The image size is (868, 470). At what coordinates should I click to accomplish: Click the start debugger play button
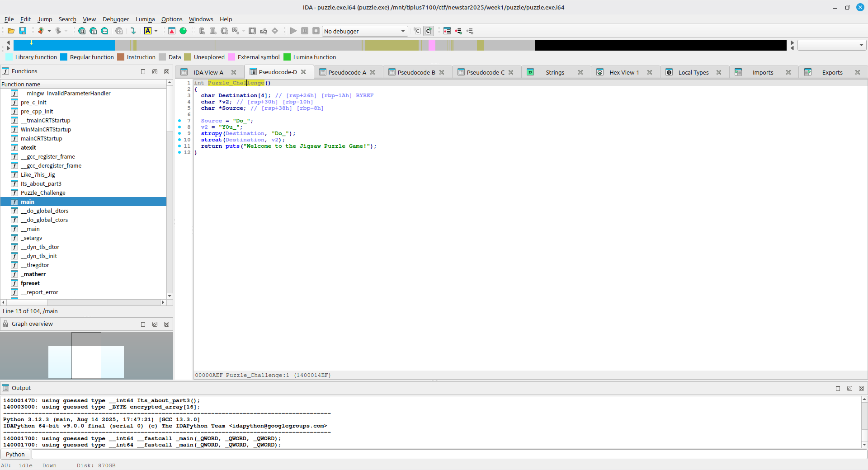click(x=293, y=31)
